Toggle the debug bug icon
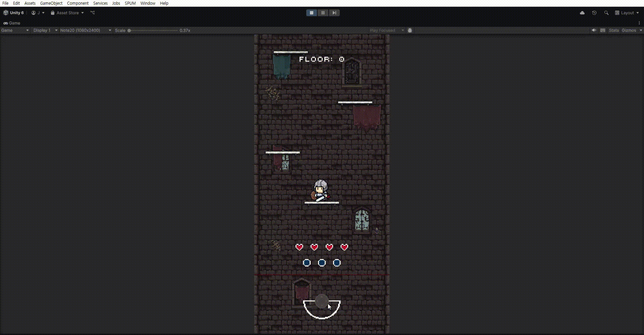Viewport: 644px width, 335px height. [x=410, y=30]
